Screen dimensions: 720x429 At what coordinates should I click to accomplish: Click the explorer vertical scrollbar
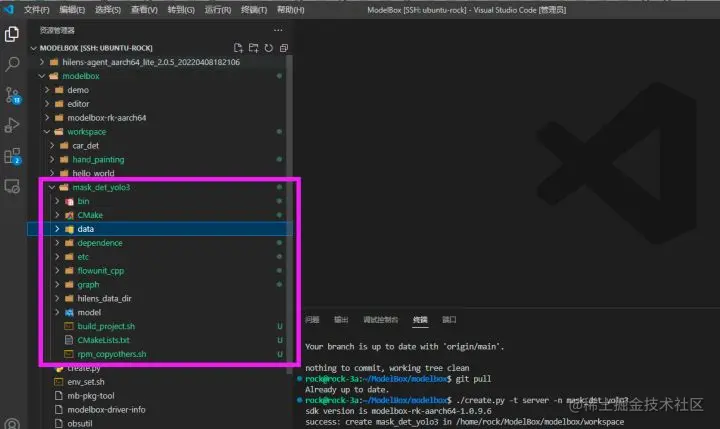289,211
